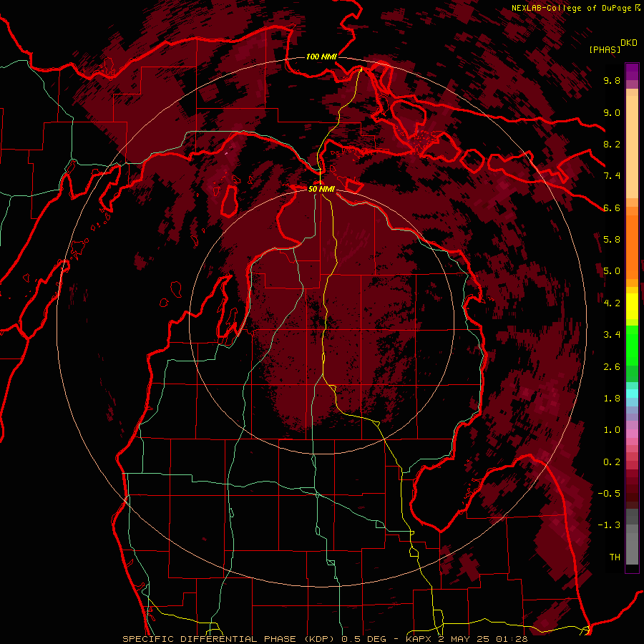Click the 01:28 timestamp
This screenshot has width=644, height=644.
tap(512, 639)
